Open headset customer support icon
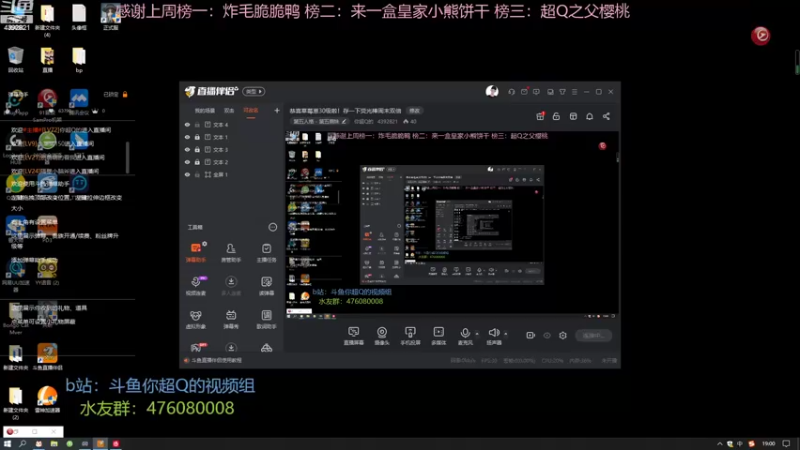800x450 pixels. point(511,92)
